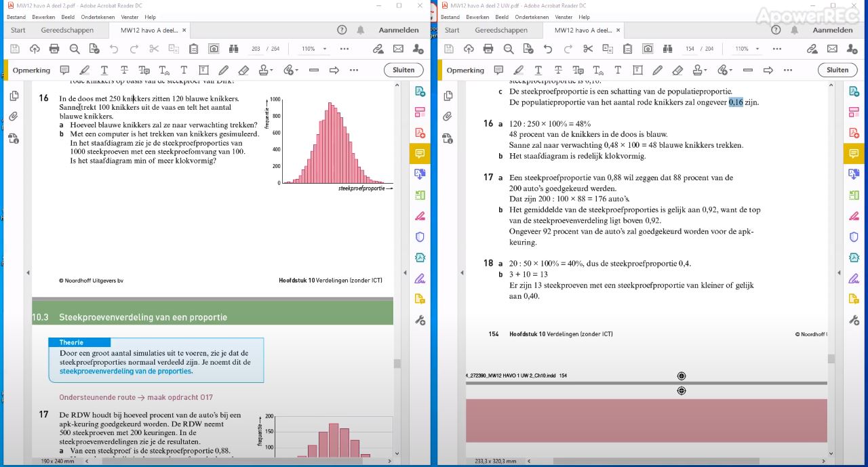Click vertical scrollbar thumb in deel 2 UW window
Image resolution: width=868 pixels, height=467 pixels.
pyautogui.click(x=831, y=359)
